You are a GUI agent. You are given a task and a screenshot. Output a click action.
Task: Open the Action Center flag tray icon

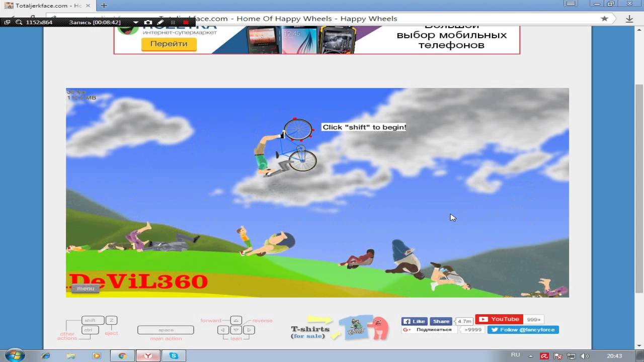tap(557, 356)
